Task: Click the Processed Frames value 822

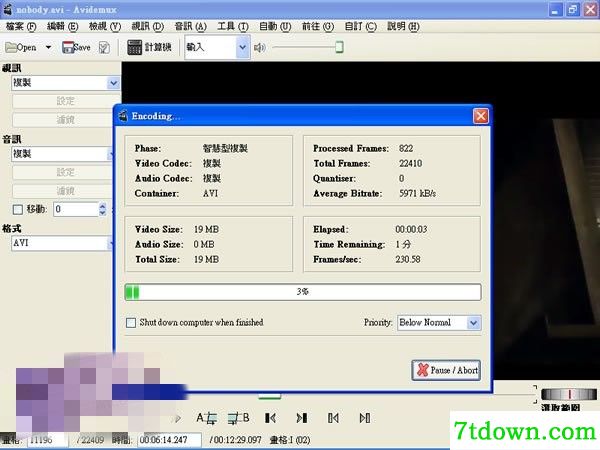Action: pos(406,148)
